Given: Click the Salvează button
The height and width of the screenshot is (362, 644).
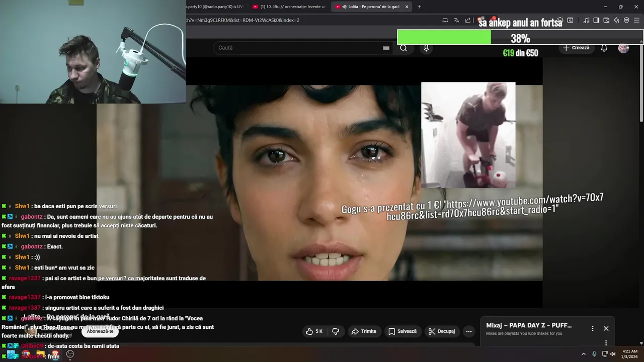Looking at the screenshot, I should point(403,331).
